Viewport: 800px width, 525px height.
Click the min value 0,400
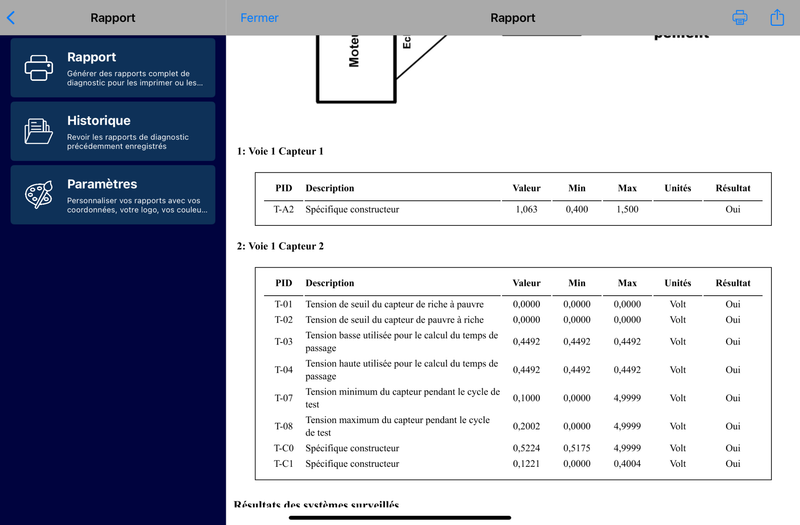pyautogui.click(x=577, y=209)
